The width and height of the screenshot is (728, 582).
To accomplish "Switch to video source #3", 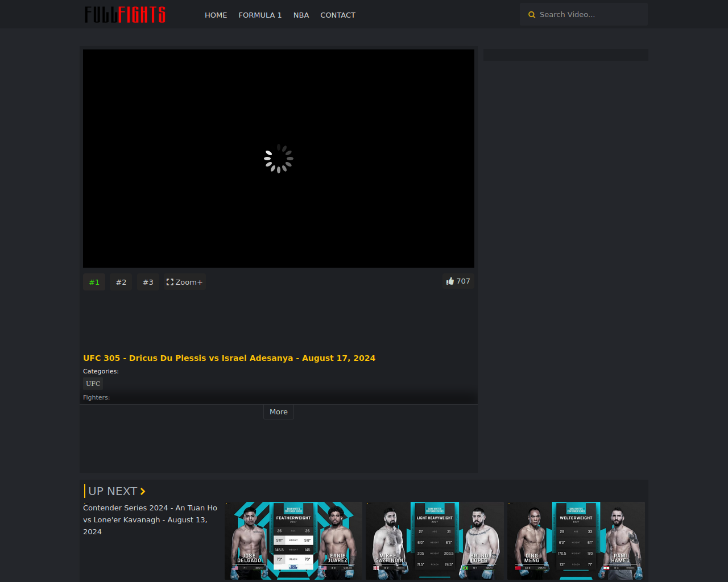I will pos(148,282).
